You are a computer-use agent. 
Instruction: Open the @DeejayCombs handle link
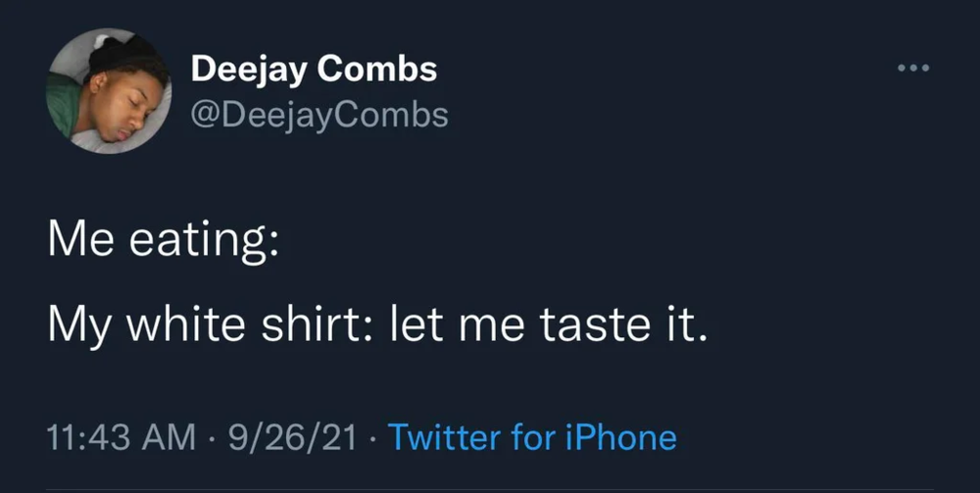click(319, 115)
